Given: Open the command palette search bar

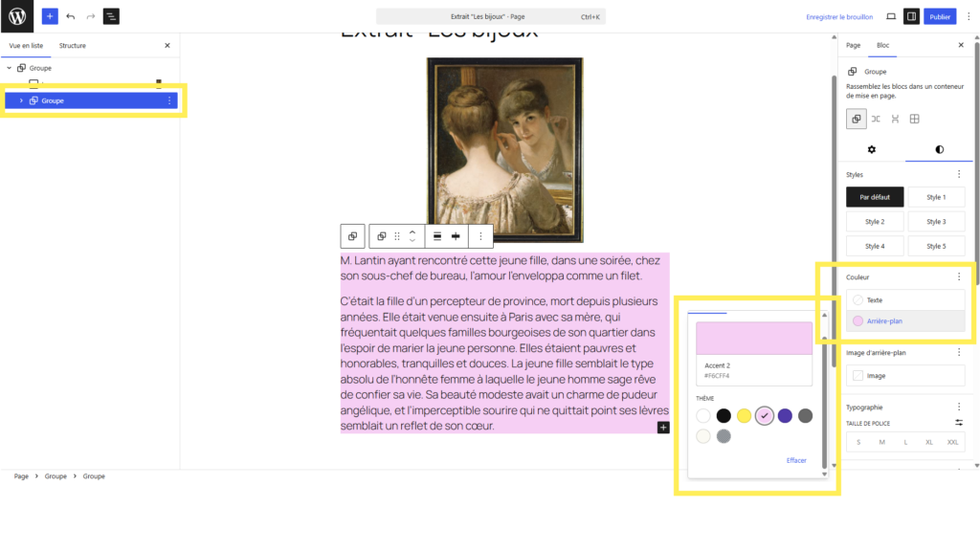Looking at the screenshot, I should pyautogui.click(x=491, y=17).
